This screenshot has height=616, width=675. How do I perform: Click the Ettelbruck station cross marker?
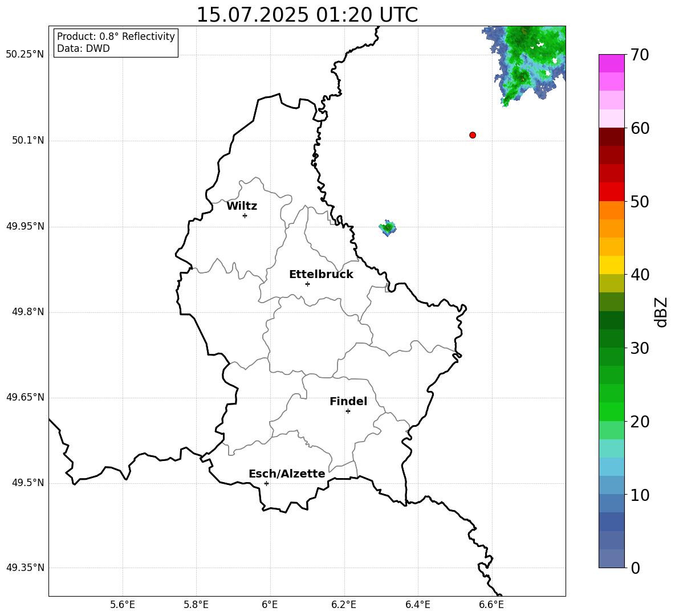307,284
